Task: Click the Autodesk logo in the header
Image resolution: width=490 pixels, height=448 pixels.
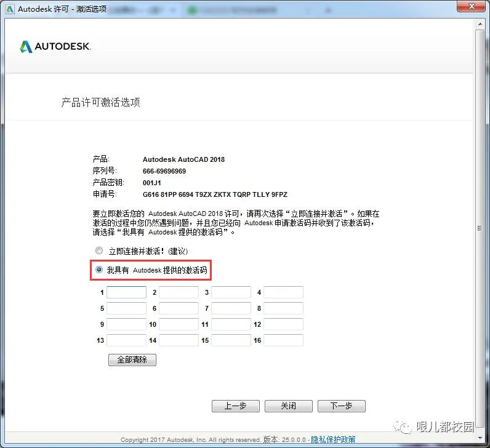Action: tap(55, 47)
